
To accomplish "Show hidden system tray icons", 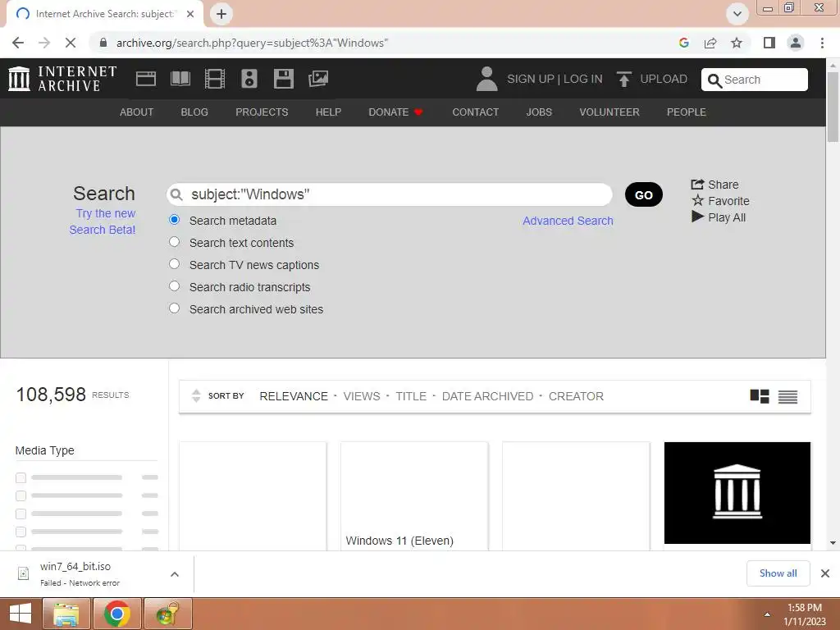I will [767, 614].
